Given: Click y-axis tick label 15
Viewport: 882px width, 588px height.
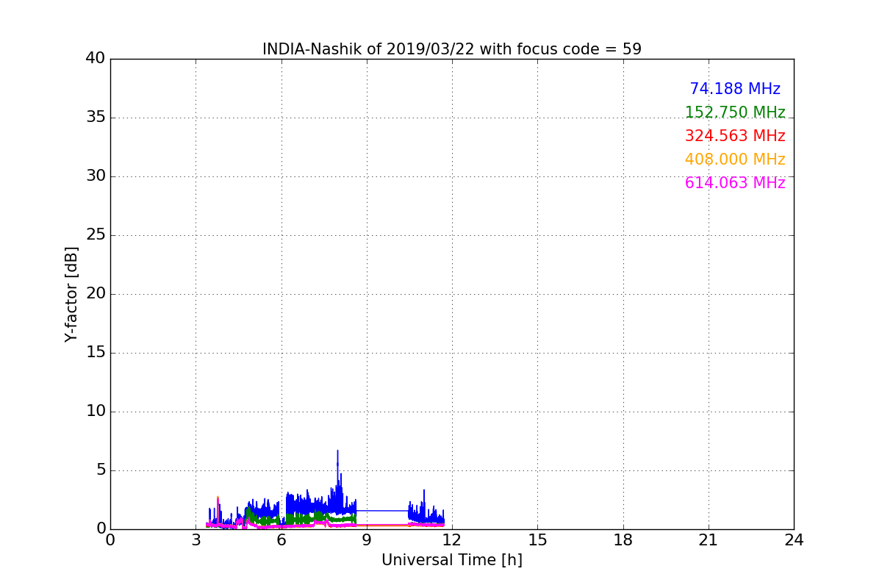Looking at the screenshot, I should 96,353.
